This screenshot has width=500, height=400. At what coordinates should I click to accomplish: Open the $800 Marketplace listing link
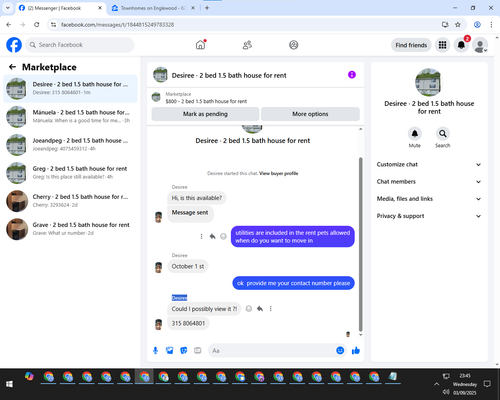206,101
